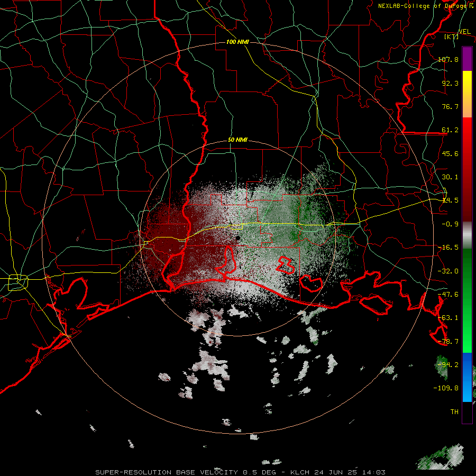The image size is (476, 476).
Task: Click the 92.3 velocity scale value
Action: [450, 83]
